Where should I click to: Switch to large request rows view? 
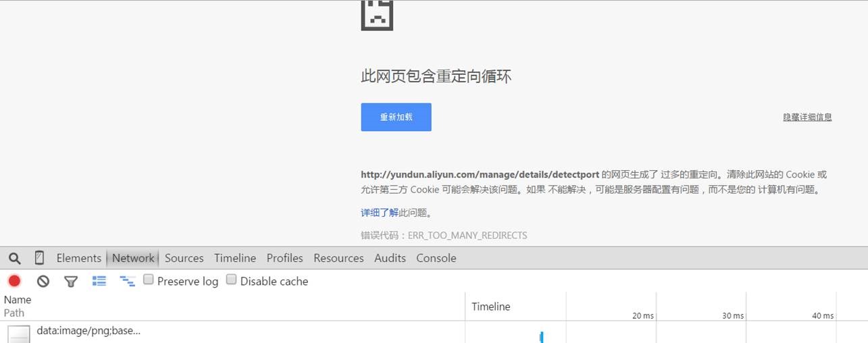click(x=99, y=282)
